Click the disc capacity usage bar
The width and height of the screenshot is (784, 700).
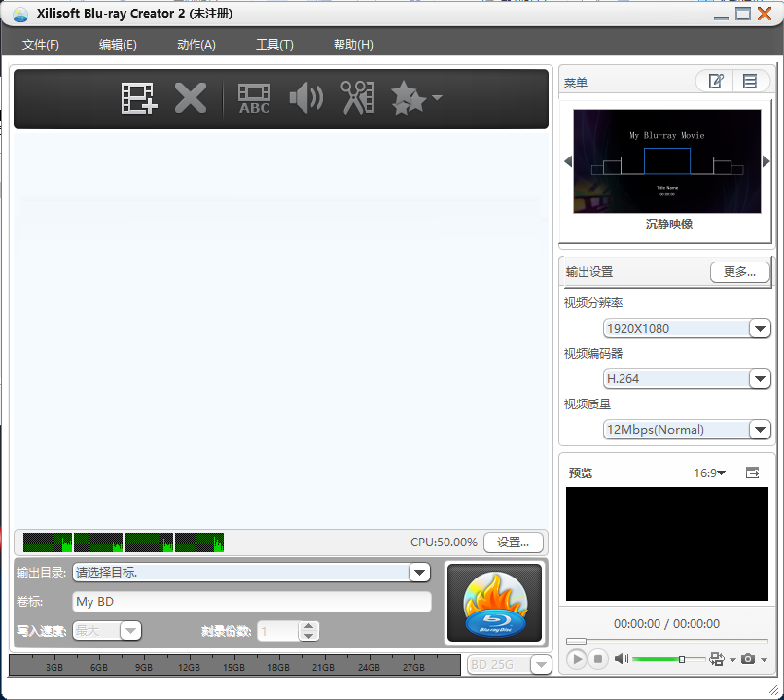pos(234,665)
